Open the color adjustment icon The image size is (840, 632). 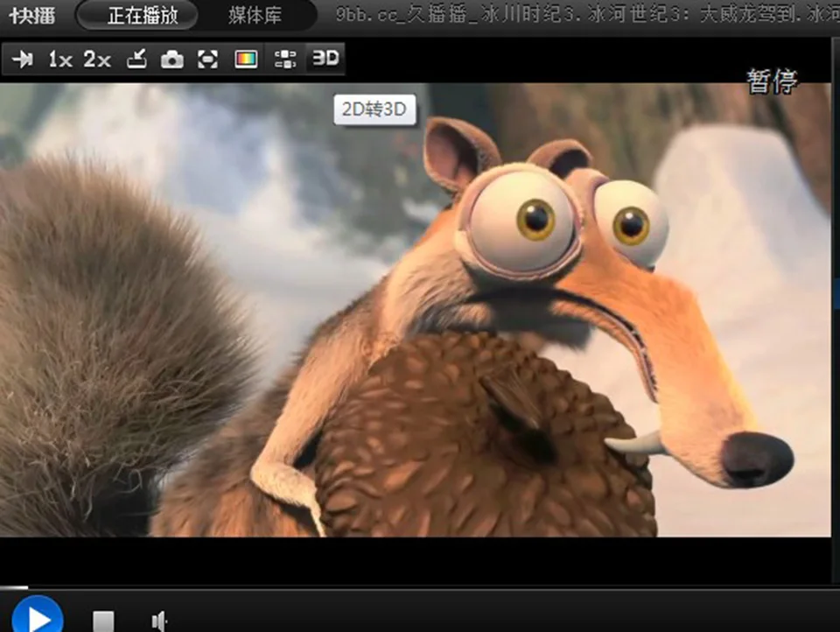246,59
